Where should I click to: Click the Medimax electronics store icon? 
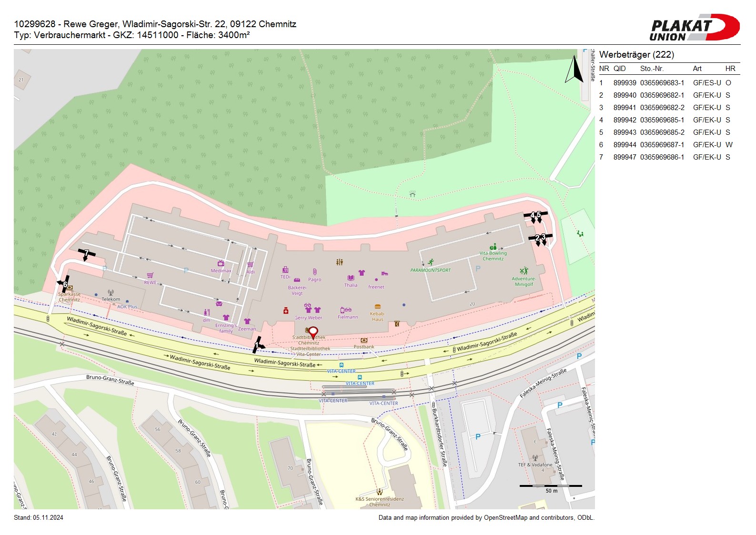[221, 263]
